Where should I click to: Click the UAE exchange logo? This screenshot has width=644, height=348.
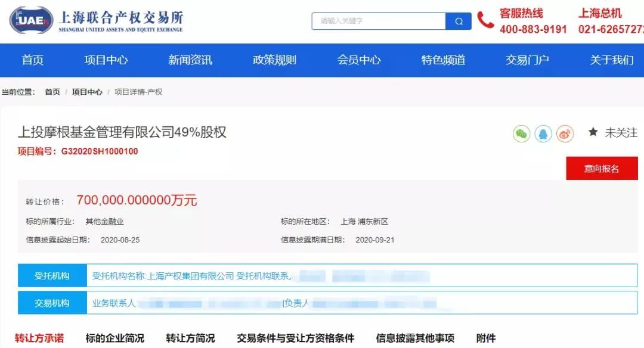tap(31, 20)
